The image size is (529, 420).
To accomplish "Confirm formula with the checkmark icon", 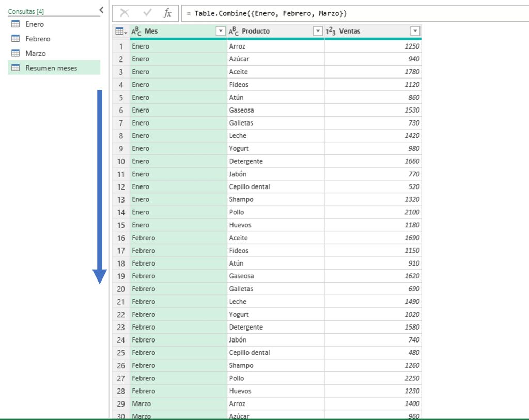I will tap(147, 13).
